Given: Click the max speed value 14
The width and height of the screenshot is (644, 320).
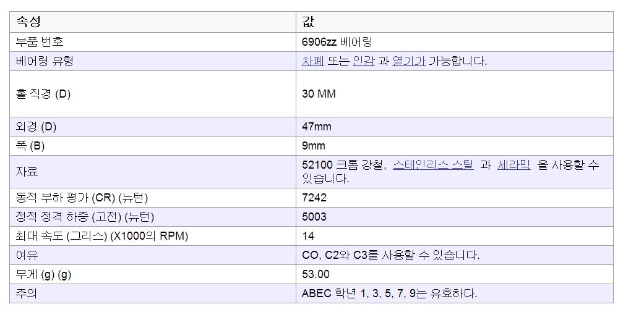Looking at the screenshot, I should click(x=308, y=236).
